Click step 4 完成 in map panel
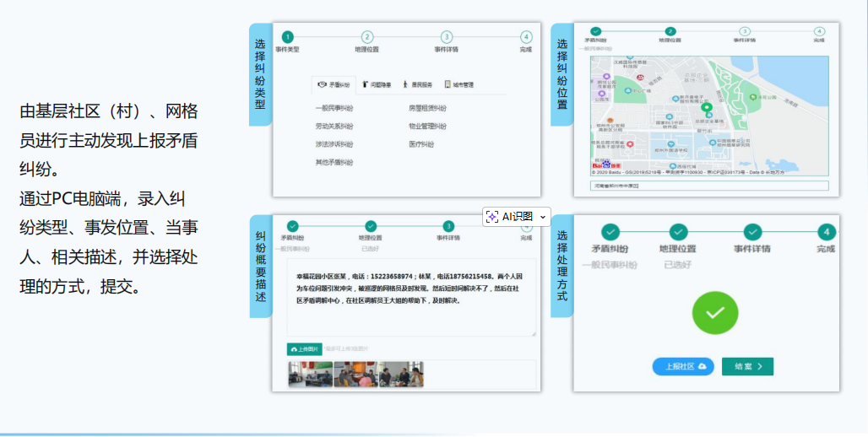This screenshot has width=868, height=437. pos(819,31)
